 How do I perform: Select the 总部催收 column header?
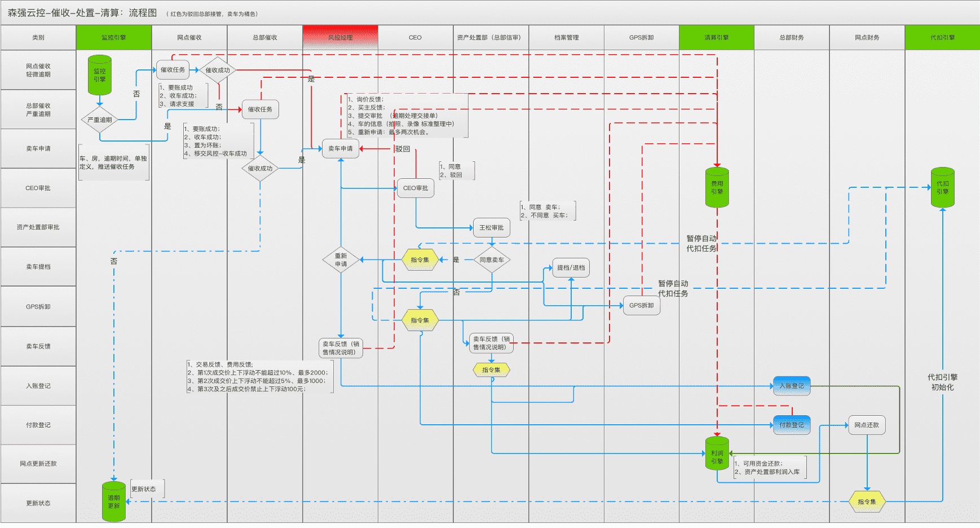[x=265, y=37]
